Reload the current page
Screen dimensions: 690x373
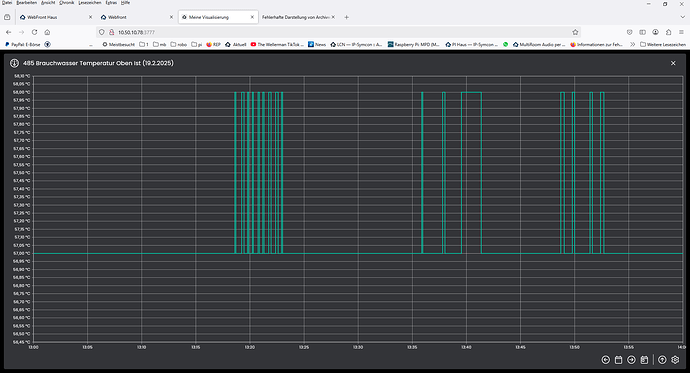tap(34, 32)
